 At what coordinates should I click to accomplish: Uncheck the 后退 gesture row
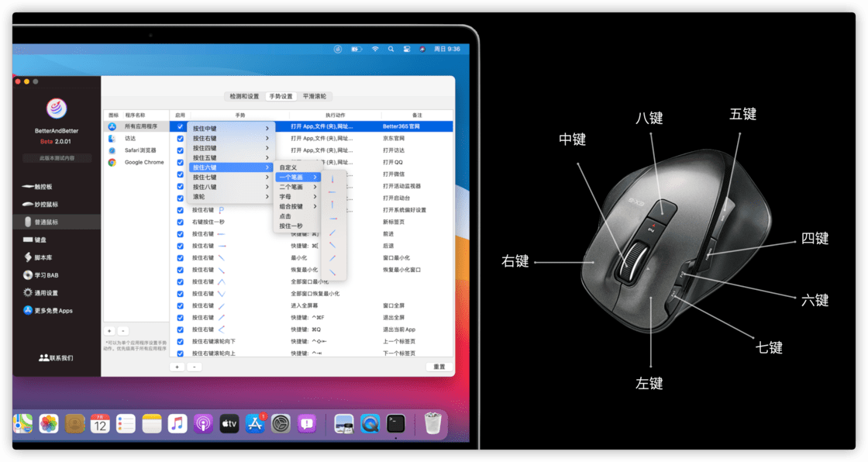coord(180,246)
